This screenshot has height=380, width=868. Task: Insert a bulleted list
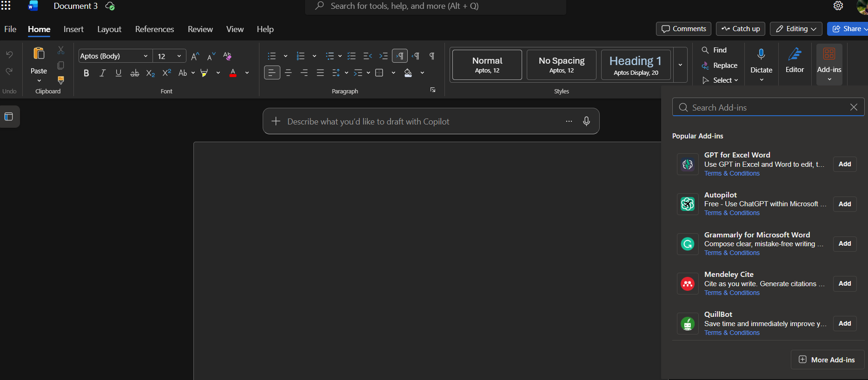[272, 56]
